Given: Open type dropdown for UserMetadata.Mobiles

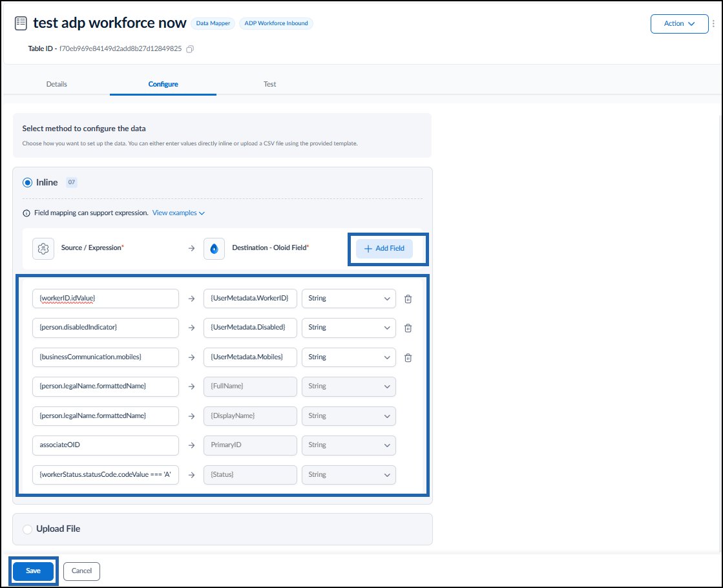Looking at the screenshot, I should point(349,357).
